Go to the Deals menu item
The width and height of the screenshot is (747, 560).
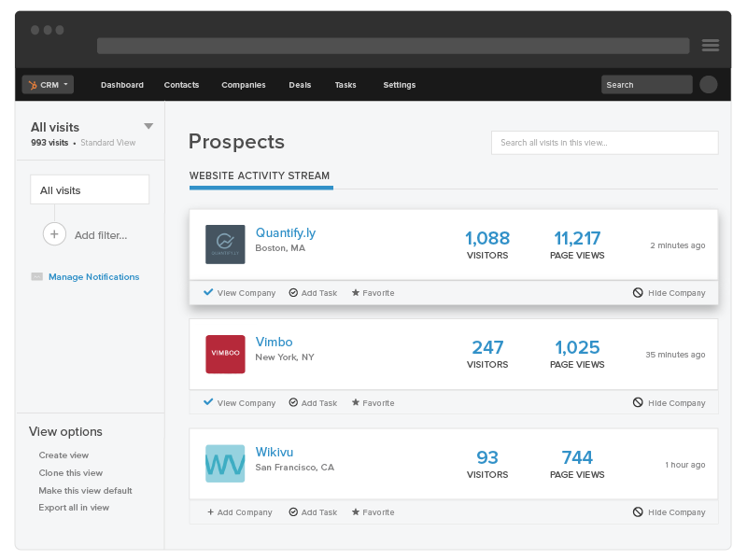[300, 85]
